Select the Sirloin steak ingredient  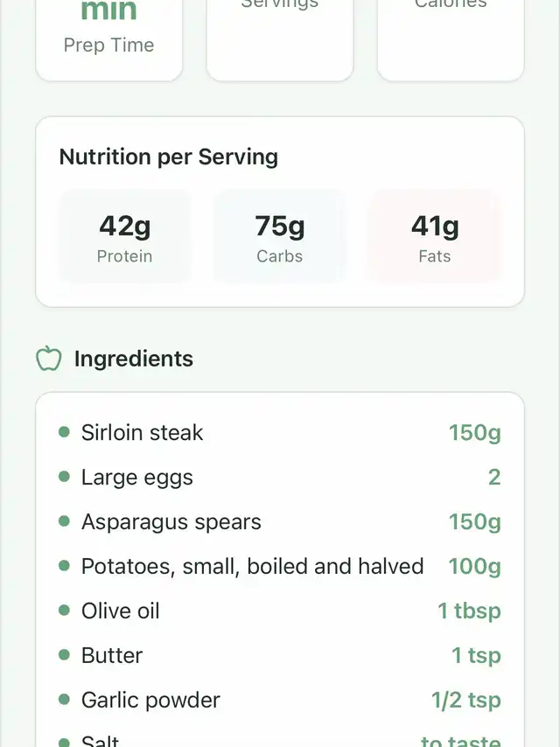point(142,433)
